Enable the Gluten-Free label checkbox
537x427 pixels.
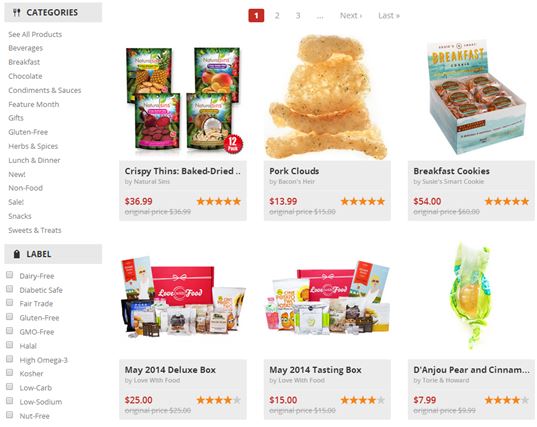10,317
